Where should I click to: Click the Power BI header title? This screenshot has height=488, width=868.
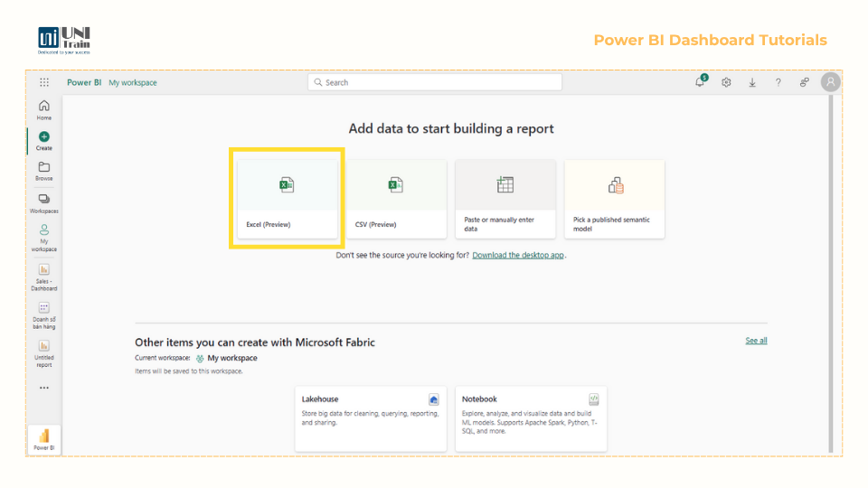[x=84, y=82]
